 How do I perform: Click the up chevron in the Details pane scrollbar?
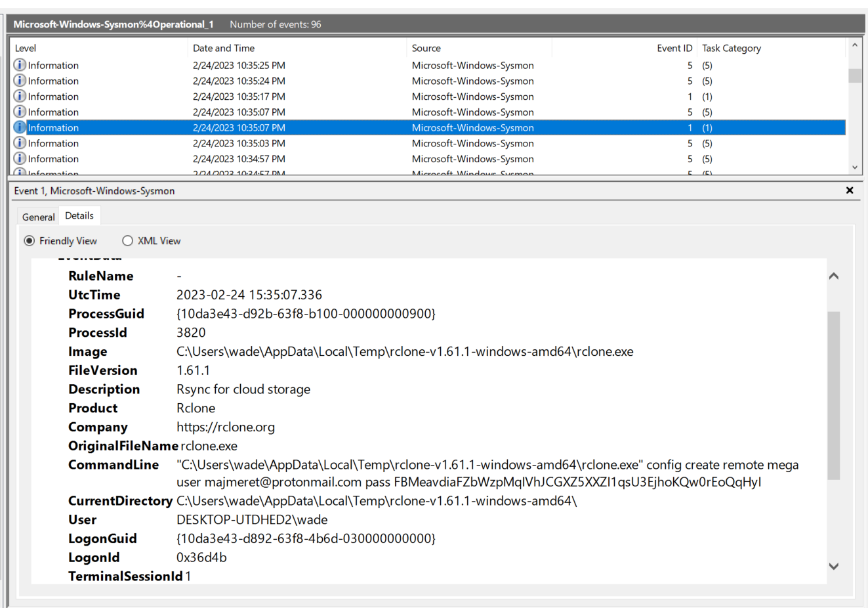click(x=834, y=276)
